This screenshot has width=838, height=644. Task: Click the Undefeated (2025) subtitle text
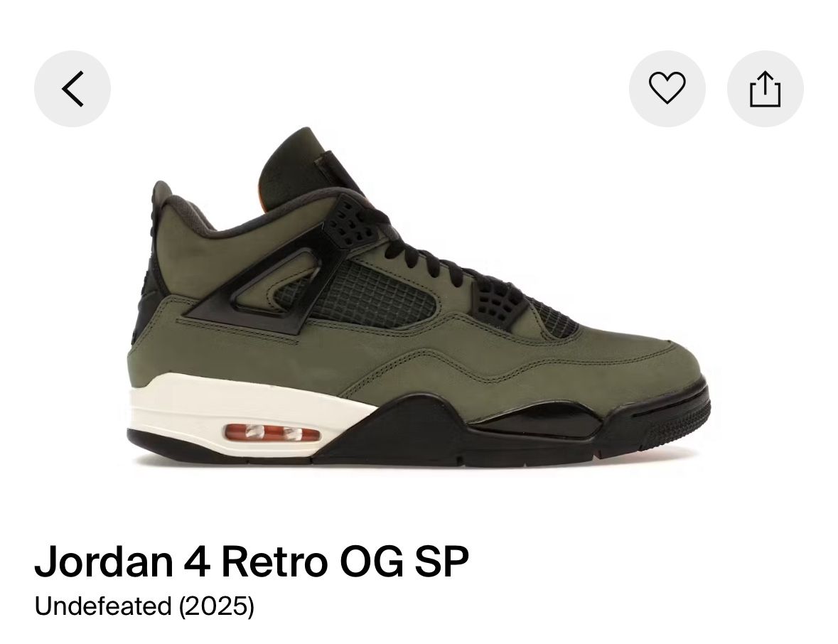144,606
